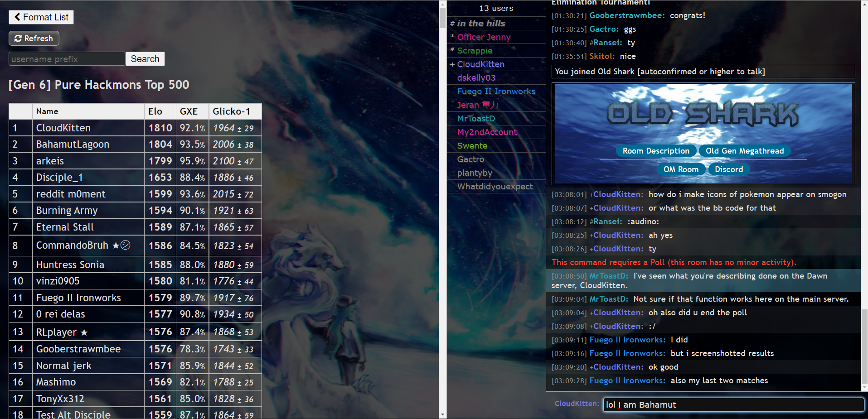868x419 pixels.
Task: Click Burning Army ladder row name
Action: 67,211
